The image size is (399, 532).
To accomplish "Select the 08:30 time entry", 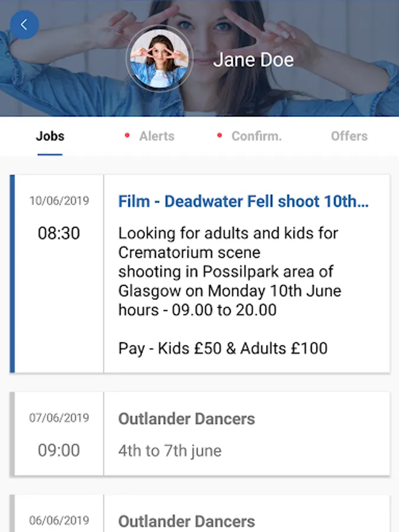I will point(59,233).
